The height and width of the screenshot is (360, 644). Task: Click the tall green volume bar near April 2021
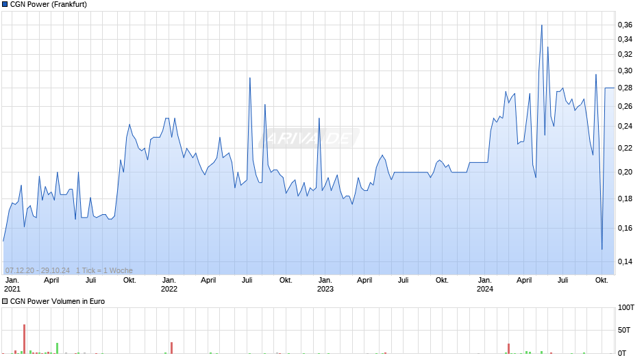coord(57,348)
